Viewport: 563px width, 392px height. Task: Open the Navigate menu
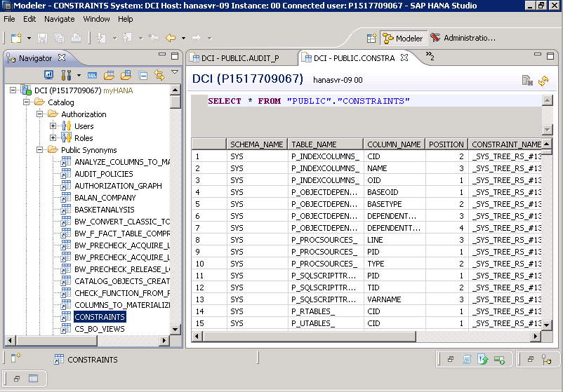59,19
